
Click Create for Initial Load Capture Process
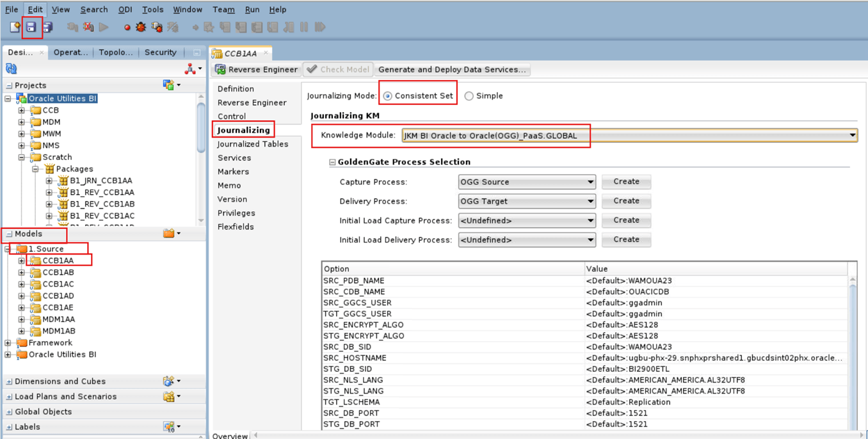coord(626,219)
